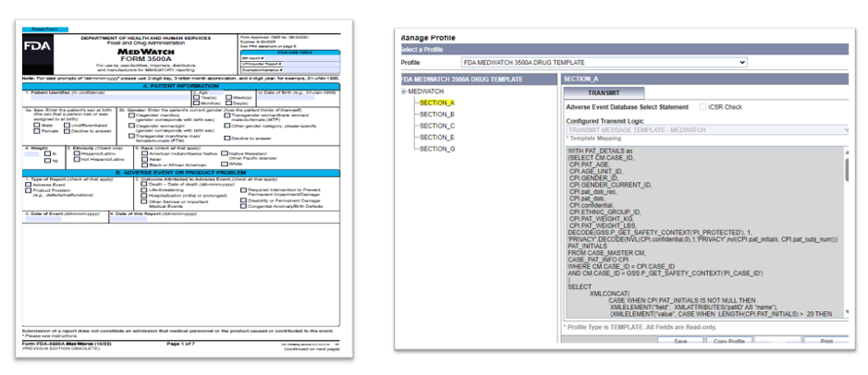
Task: Select SECTION_B in the template tree
Action: click(x=436, y=115)
